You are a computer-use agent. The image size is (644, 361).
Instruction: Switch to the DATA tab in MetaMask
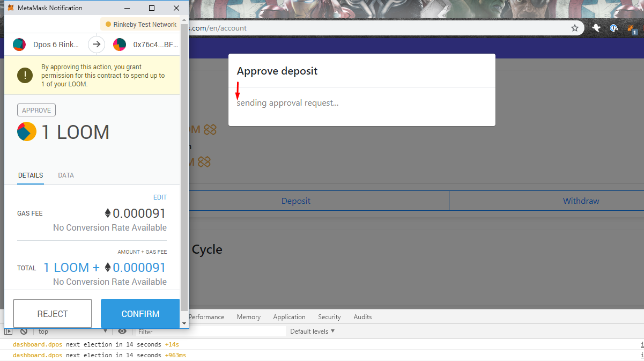(65, 175)
